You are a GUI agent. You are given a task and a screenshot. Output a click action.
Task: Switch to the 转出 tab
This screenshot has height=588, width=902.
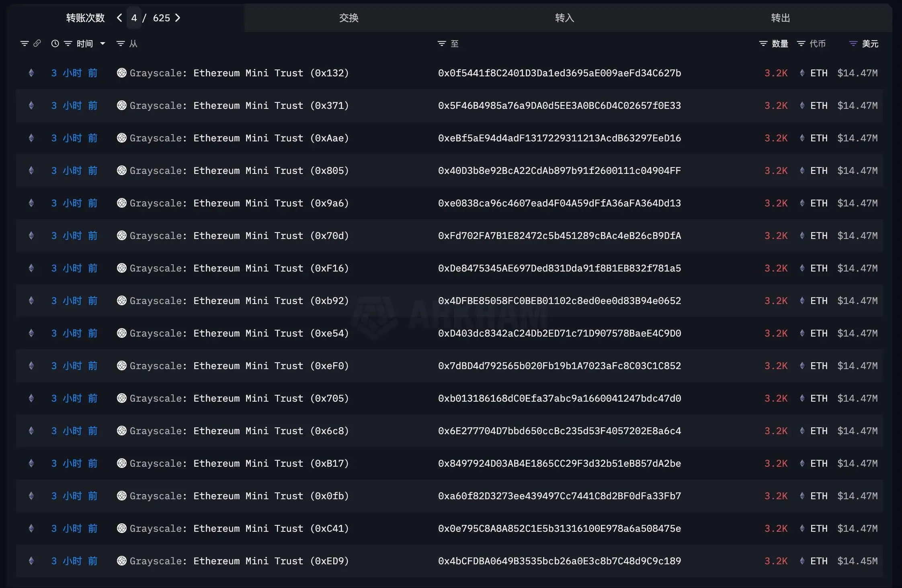(780, 18)
